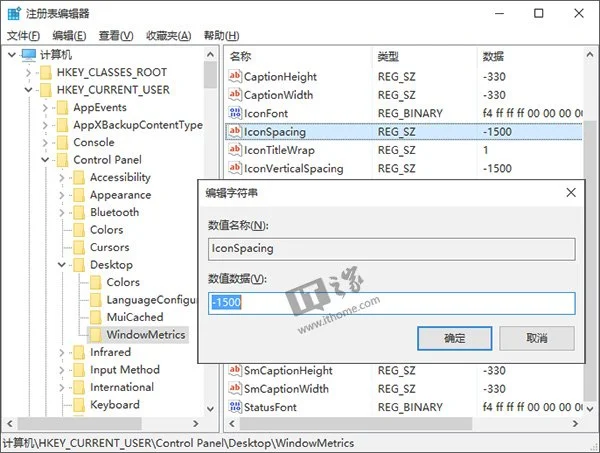
Task: Open the 文件(F) menu
Action: tap(22, 36)
